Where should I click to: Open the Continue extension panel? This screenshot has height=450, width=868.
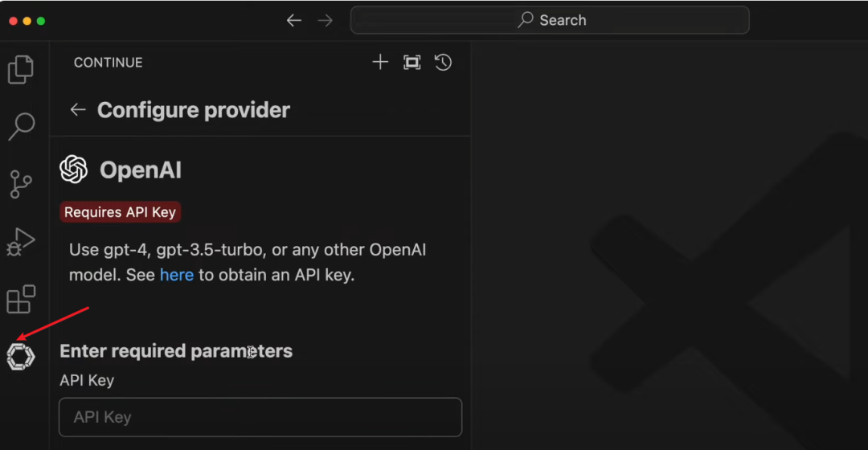coord(21,356)
